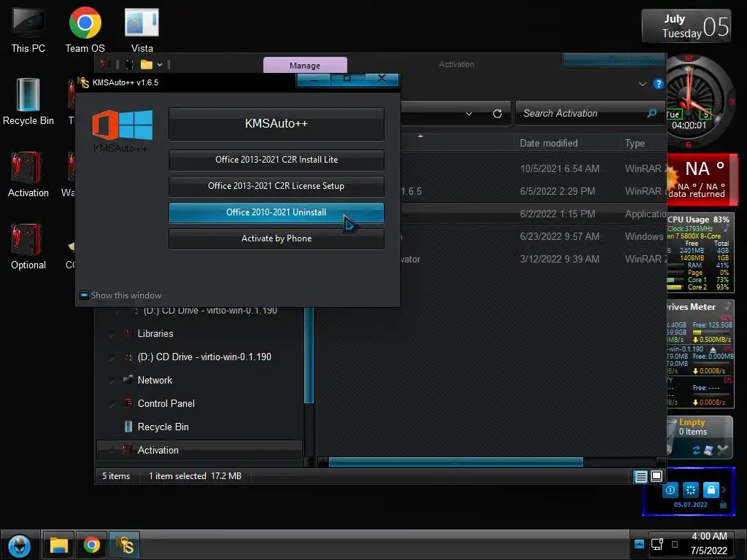Select file dated 6/5/2022 2:29 PM
Screen dimensions: 747x560
(492, 192)
